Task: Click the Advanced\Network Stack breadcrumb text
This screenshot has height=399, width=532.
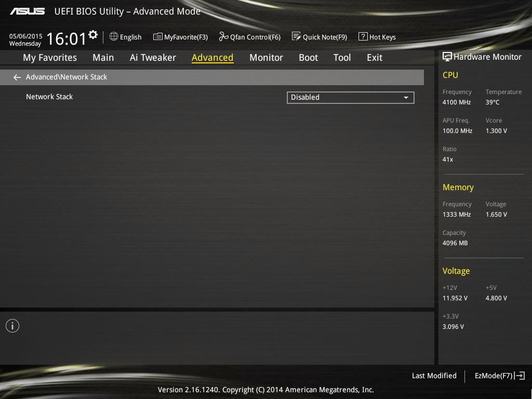Action: coord(66,77)
